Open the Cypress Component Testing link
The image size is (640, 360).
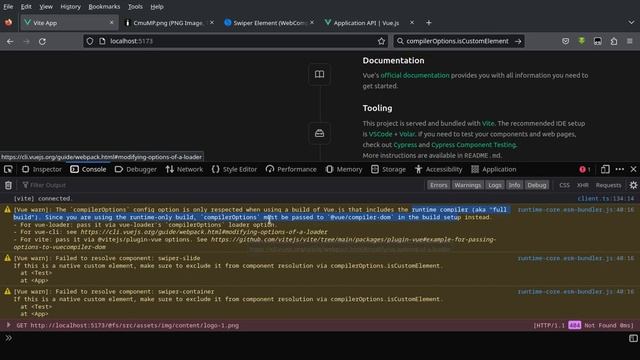[473, 145]
